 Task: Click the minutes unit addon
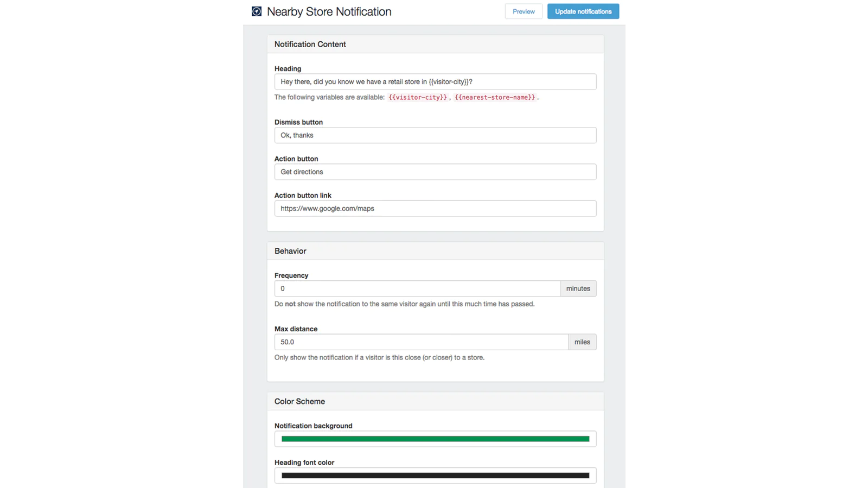[x=578, y=288]
